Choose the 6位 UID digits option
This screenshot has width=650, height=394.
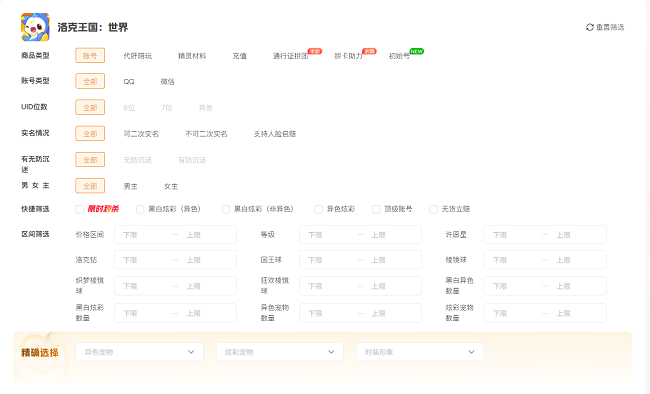click(129, 107)
